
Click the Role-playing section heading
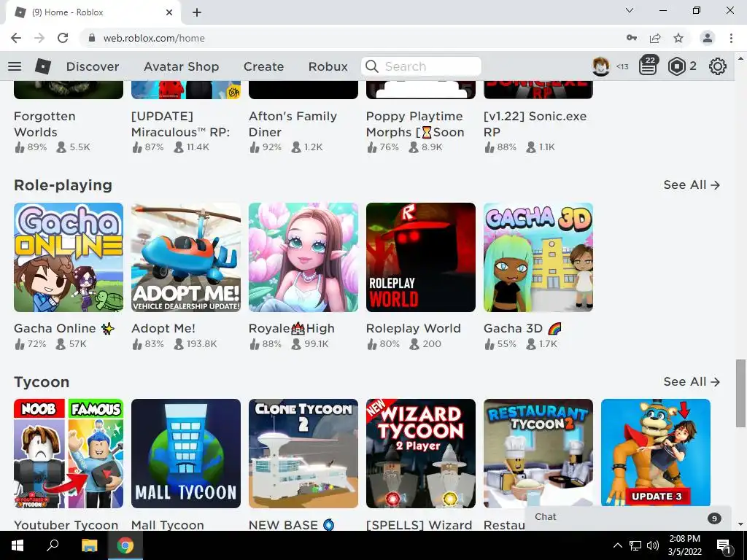(x=63, y=184)
